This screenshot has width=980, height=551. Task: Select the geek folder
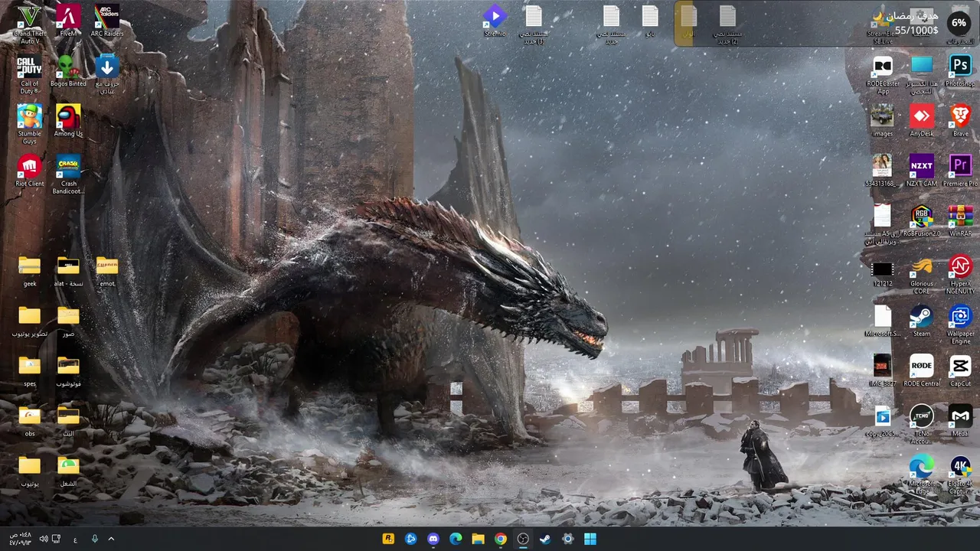[x=30, y=272]
